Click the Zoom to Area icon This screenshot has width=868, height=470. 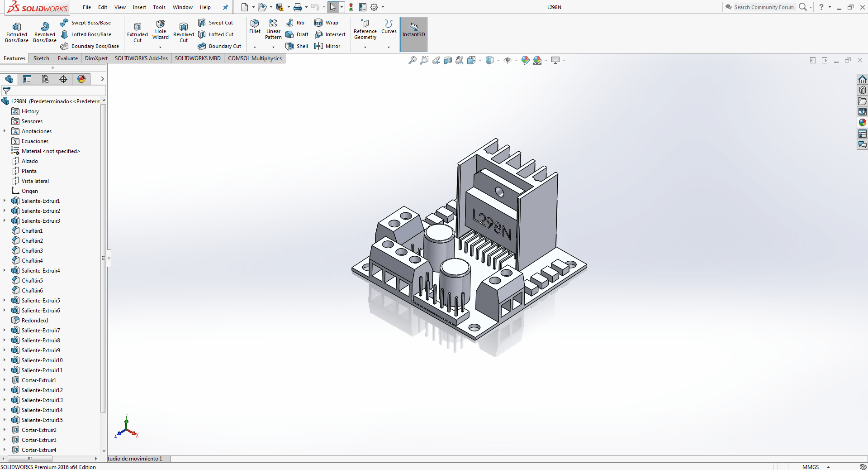coord(424,60)
